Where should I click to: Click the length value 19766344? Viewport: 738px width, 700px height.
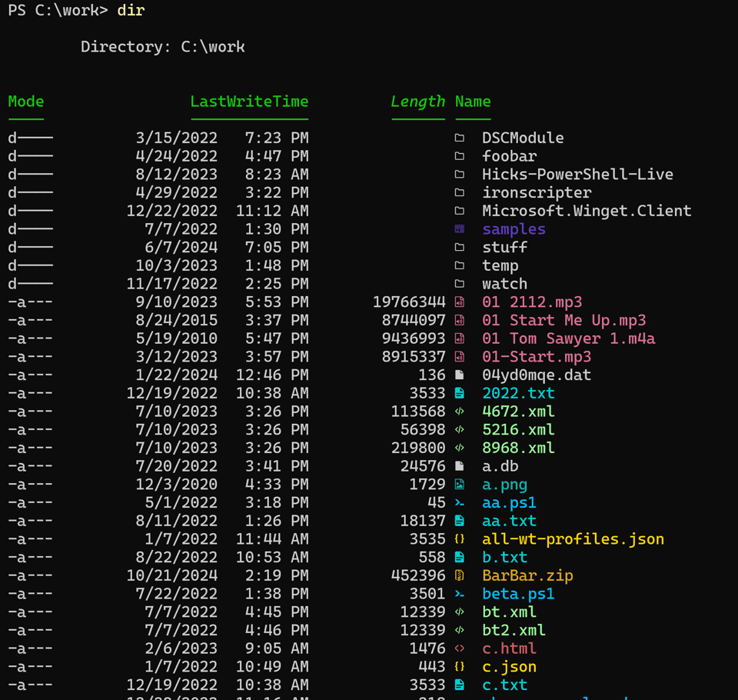click(x=409, y=302)
